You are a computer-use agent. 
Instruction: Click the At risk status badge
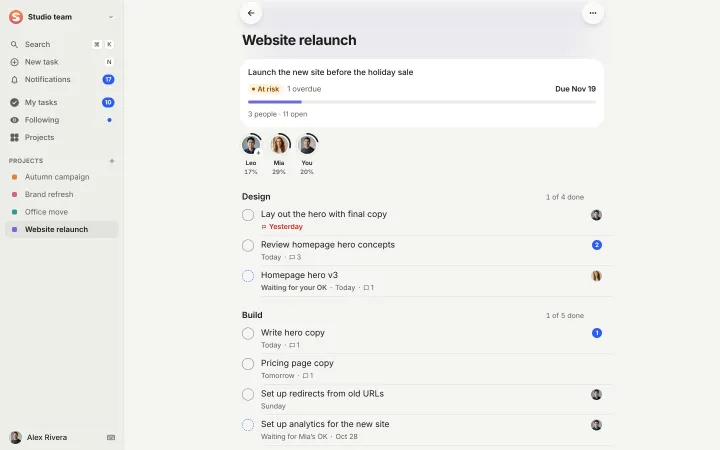(265, 89)
